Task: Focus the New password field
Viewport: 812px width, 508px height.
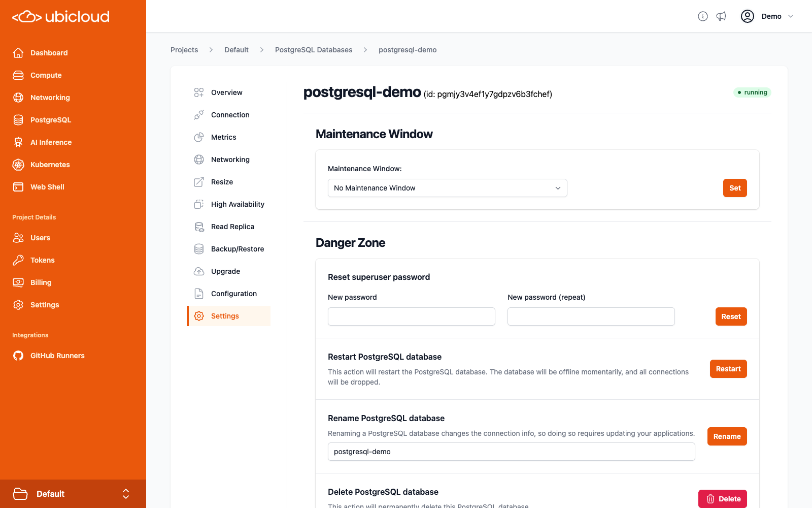Action: 412,316
